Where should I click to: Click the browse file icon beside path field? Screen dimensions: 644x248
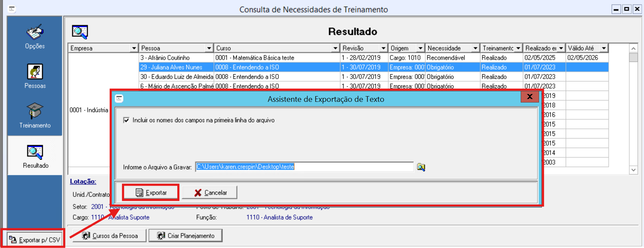(x=421, y=167)
